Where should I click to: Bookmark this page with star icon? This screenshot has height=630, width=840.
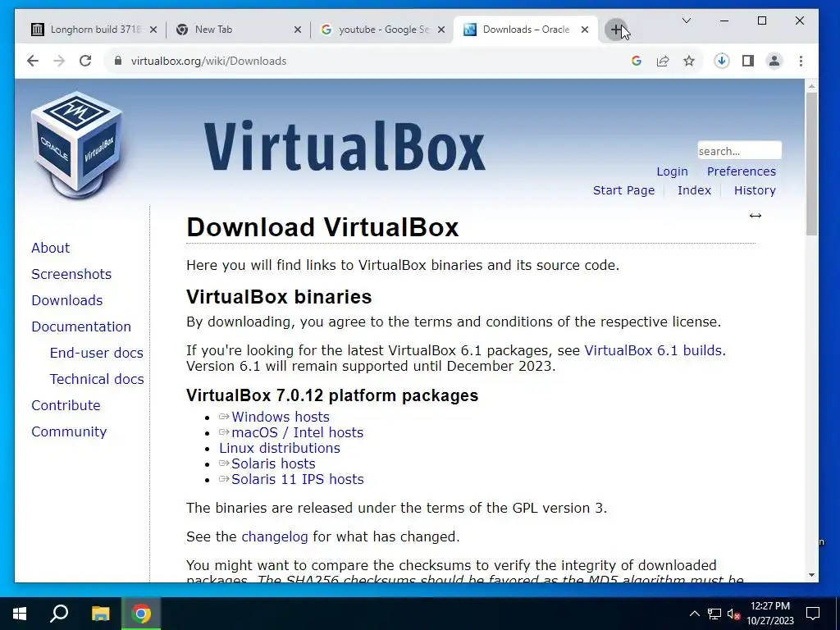[x=689, y=61]
